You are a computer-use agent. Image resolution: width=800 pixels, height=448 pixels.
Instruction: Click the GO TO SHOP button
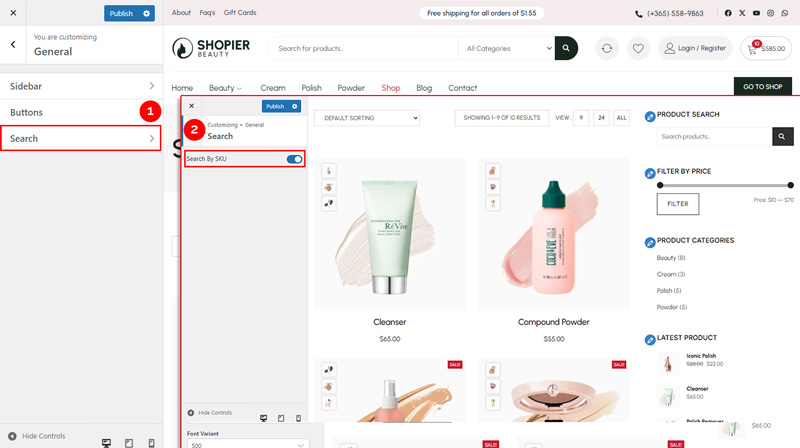tap(763, 87)
